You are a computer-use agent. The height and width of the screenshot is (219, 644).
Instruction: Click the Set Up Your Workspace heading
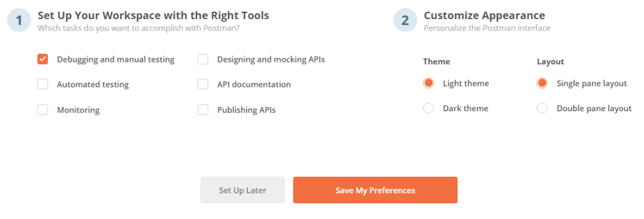point(154,16)
